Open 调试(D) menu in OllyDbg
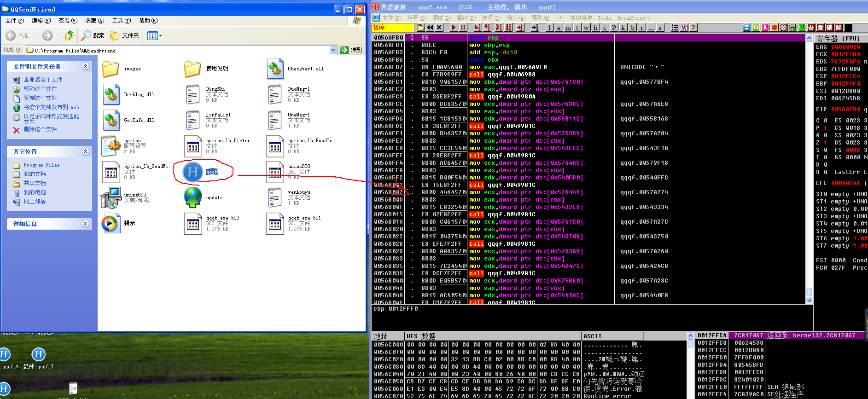 click(x=441, y=18)
